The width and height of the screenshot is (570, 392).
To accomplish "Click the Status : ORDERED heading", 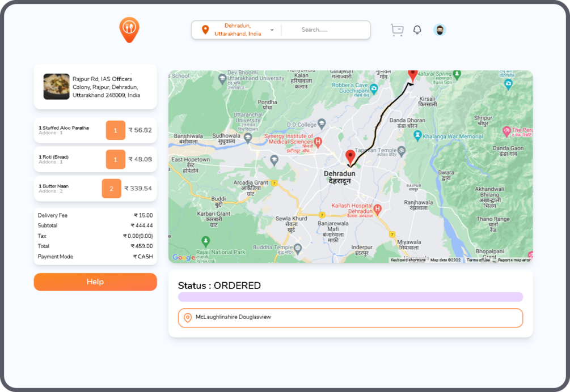I will [x=219, y=286].
